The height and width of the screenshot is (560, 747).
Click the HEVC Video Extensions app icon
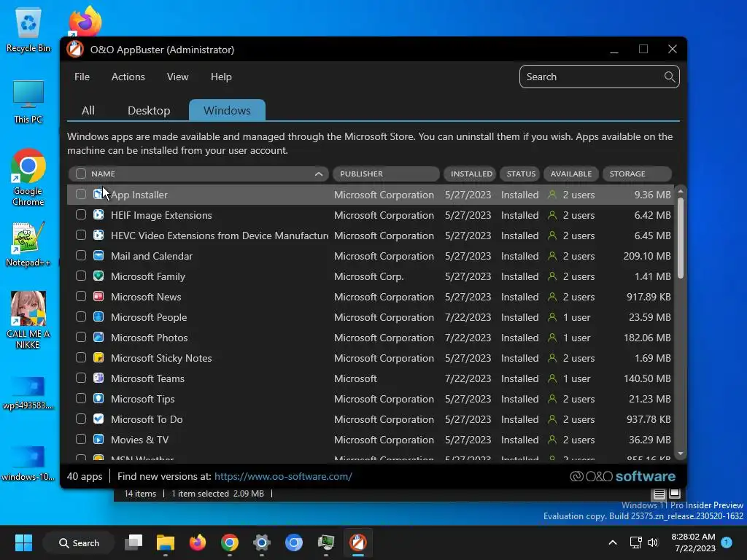tap(98, 236)
